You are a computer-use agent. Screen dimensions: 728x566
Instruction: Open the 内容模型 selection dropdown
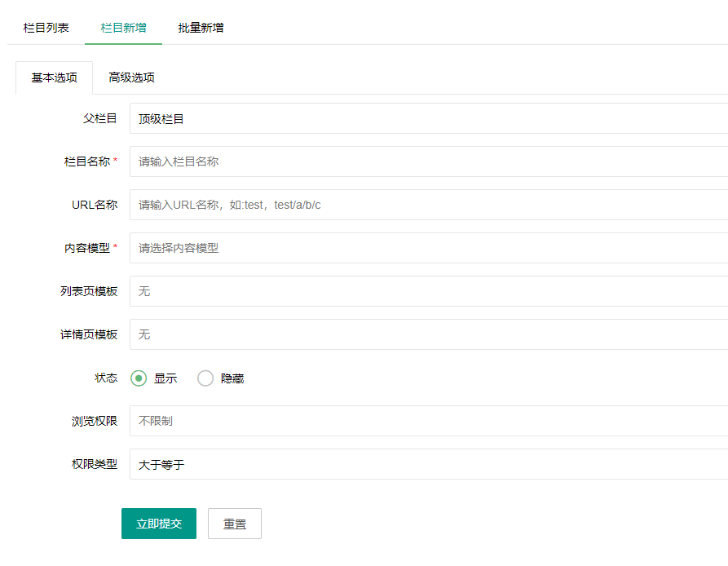tap(429, 248)
